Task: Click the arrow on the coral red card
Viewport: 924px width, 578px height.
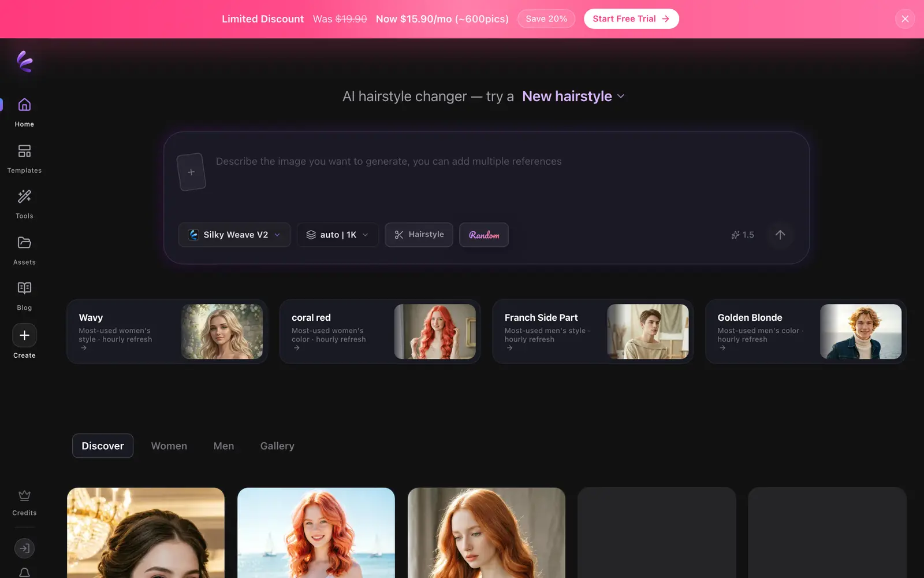Action: (296, 348)
